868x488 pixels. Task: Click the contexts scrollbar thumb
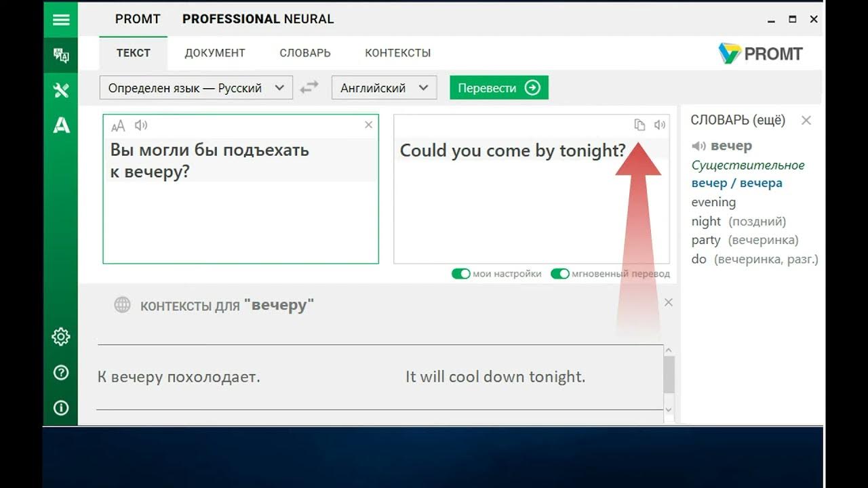[x=669, y=375]
